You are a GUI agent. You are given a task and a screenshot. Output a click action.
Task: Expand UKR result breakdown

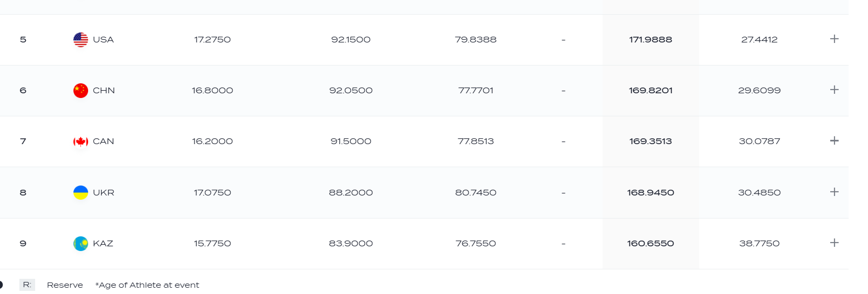point(834,192)
